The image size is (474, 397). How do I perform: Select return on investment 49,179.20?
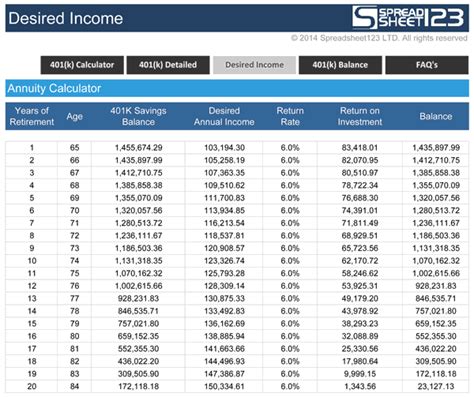tap(360, 298)
